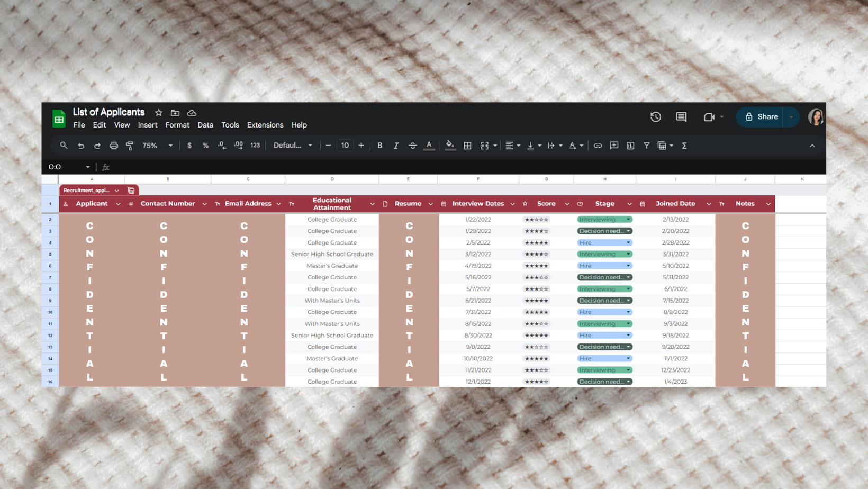Open the fill color picker
This screenshot has width=868, height=489.
pyautogui.click(x=450, y=146)
